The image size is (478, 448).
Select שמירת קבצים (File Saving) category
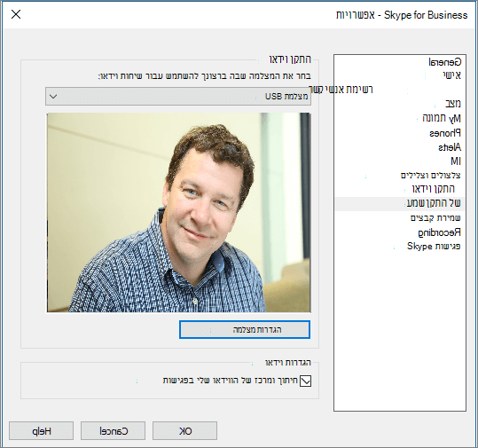pos(435,217)
